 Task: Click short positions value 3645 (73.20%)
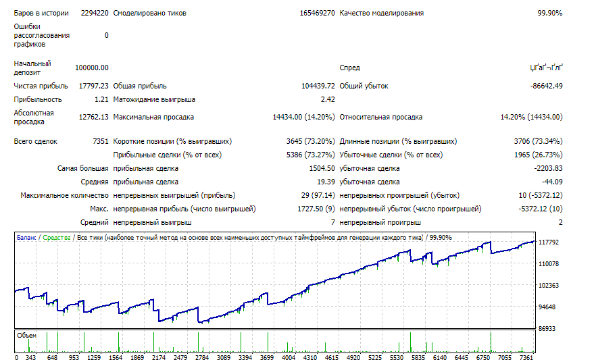tap(311, 141)
